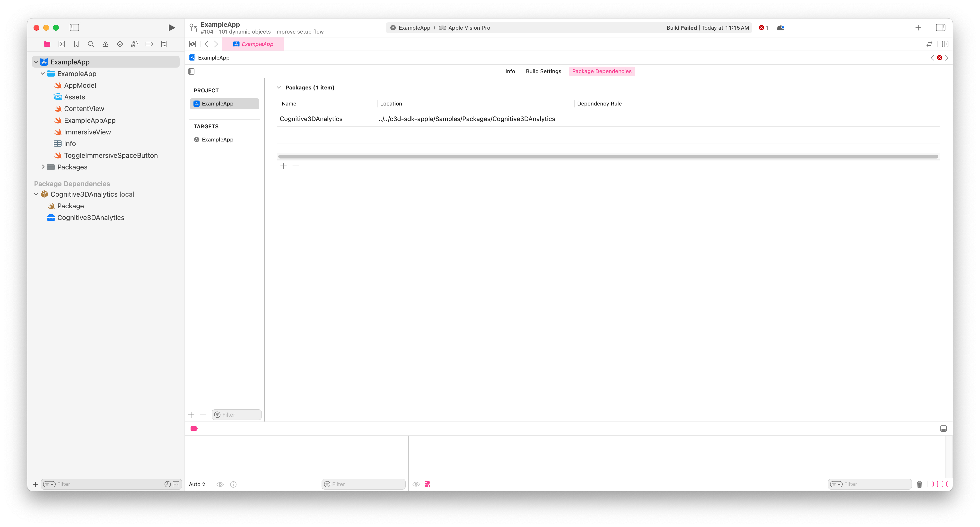Select the ExampleApp editor tab
The height and width of the screenshot is (527, 980).
point(253,44)
